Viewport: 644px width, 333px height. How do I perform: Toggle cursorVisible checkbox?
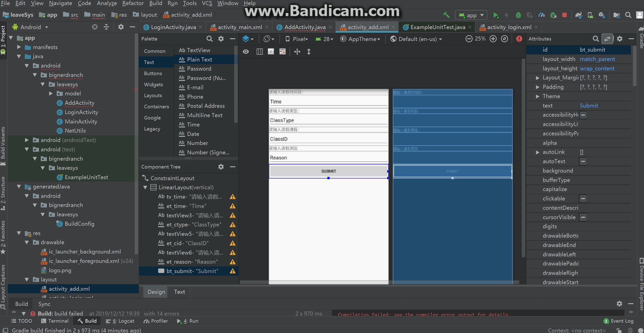(x=583, y=217)
